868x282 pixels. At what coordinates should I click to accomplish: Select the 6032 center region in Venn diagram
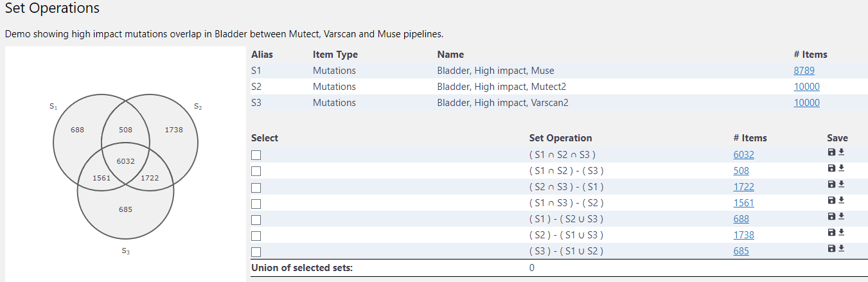pos(125,161)
